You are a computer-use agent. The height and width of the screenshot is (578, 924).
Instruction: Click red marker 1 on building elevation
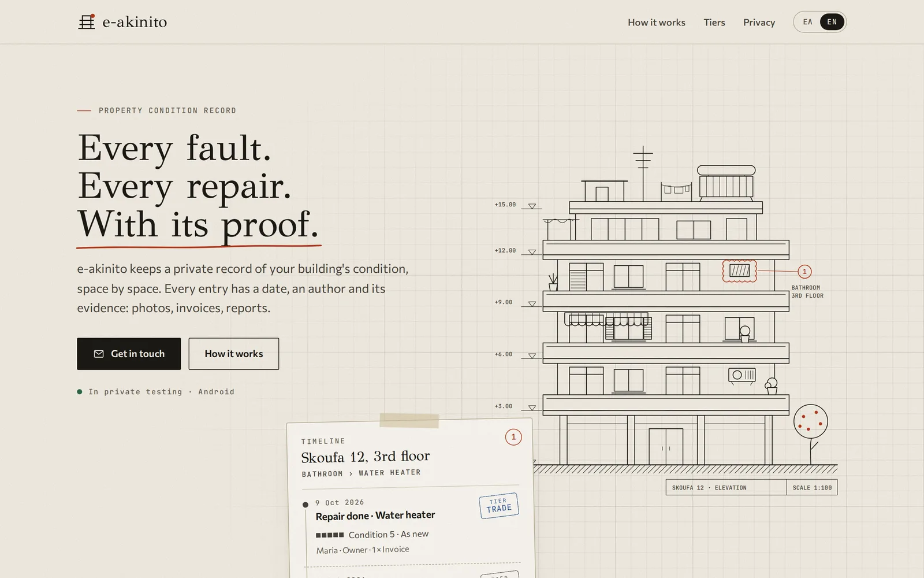pos(804,272)
